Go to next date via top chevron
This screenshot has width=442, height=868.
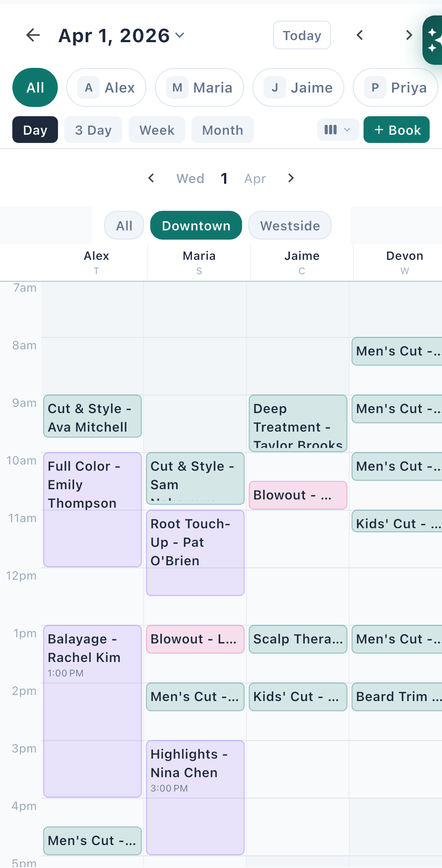(x=409, y=35)
